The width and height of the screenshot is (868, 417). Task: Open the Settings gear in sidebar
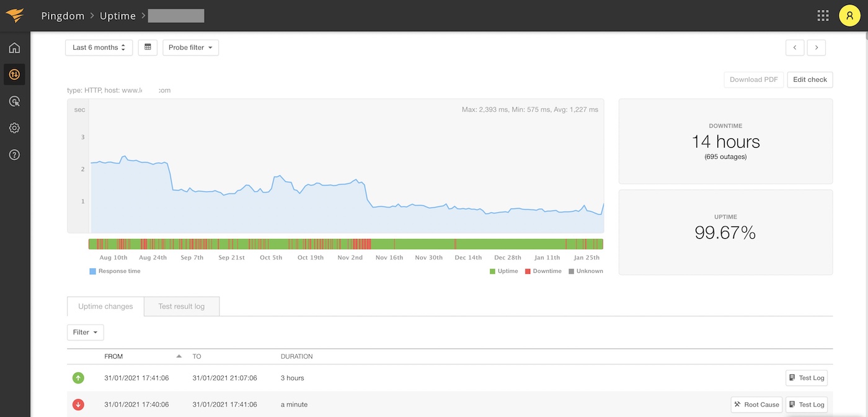[14, 128]
